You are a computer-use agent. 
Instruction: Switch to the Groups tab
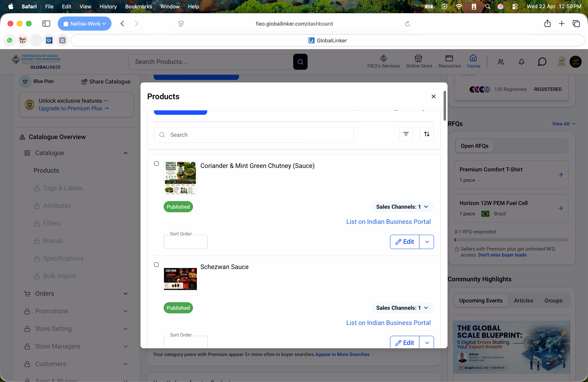click(x=553, y=300)
